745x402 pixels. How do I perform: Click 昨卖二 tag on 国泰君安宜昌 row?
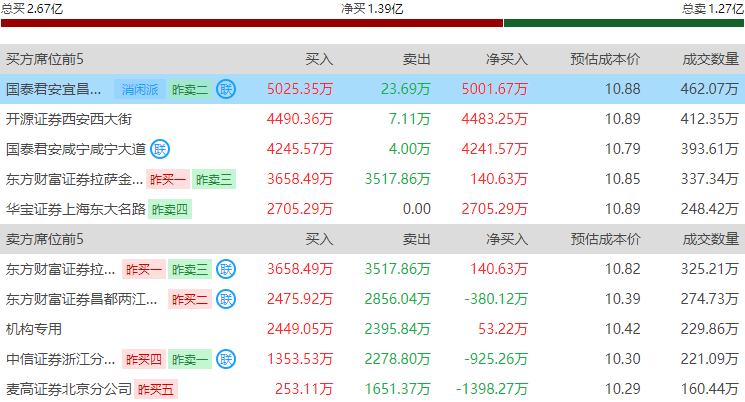[190, 89]
